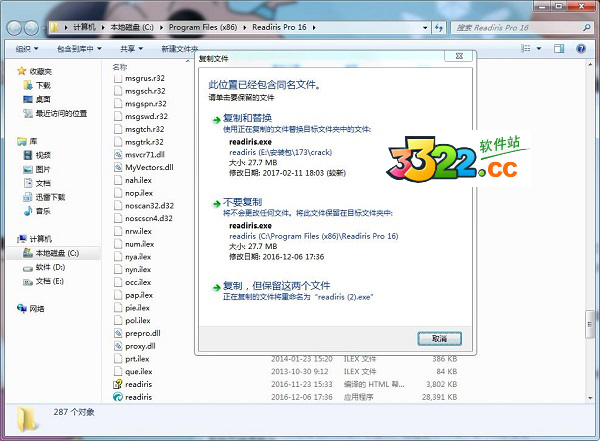Click 新建文件夹 toolbar button
This screenshot has width=600, height=441.
coord(179,49)
